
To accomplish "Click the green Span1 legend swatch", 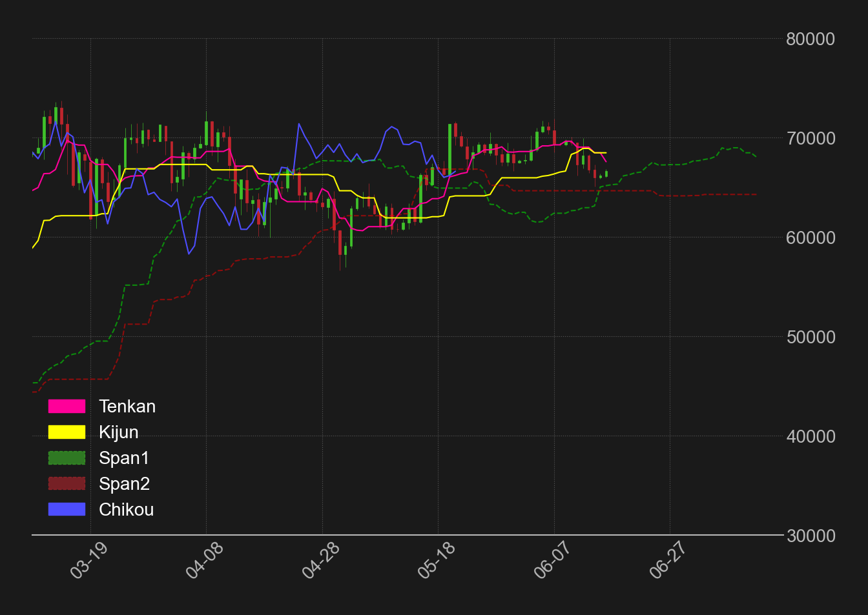I will tap(67, 458).
